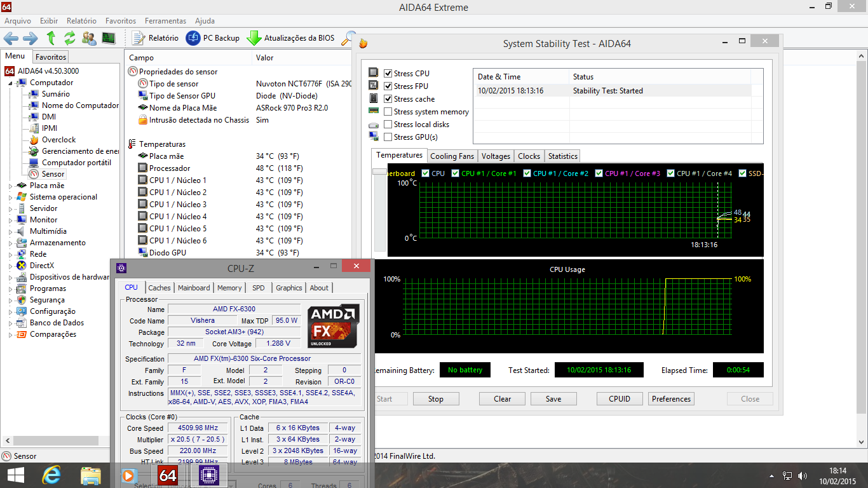Click the system memory RAM icon

[x=374, y=111]
